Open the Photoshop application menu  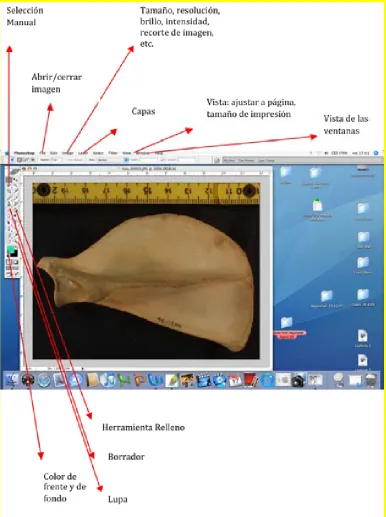pos(24,153)
